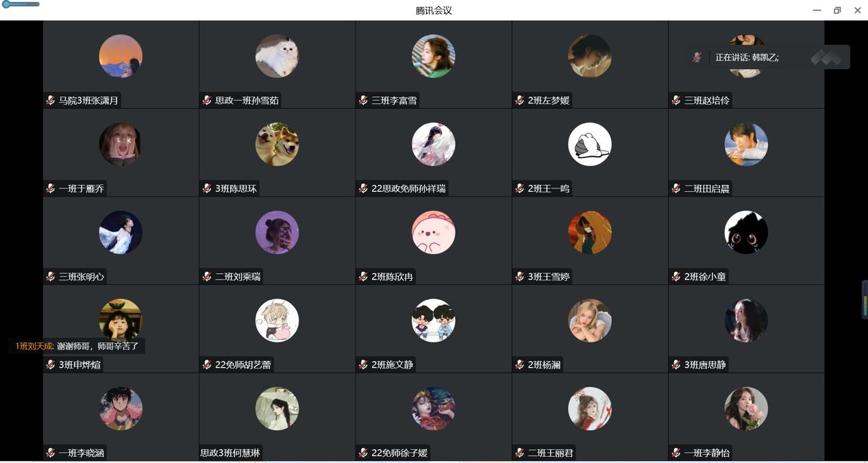Click the name label 思政3班何慧琳

[x=230, y=453]
